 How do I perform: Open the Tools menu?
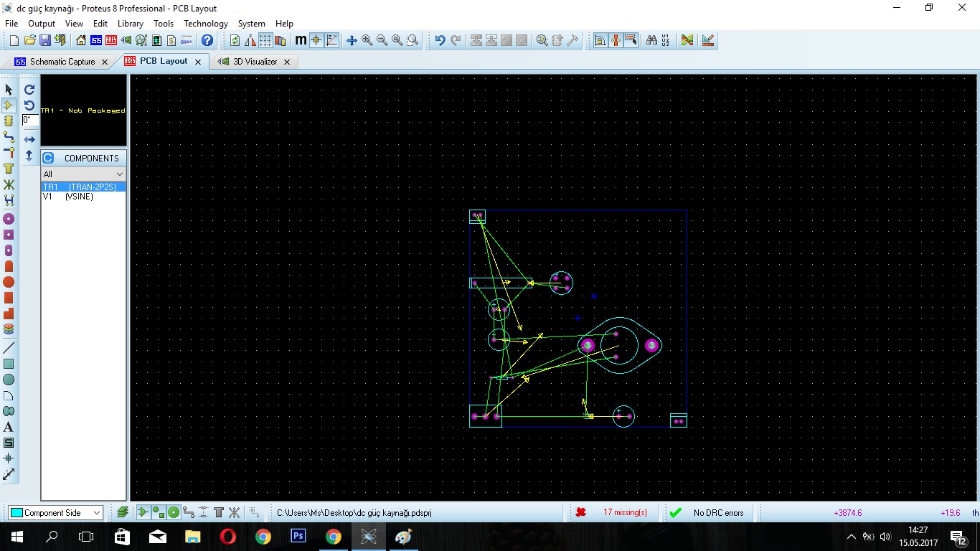164,24
